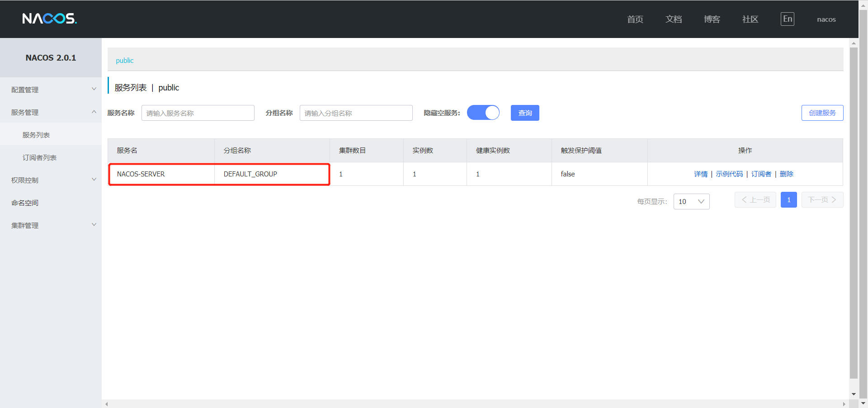The image size is (868, 408).
Task: Select the public namespace tab
Action: pyautogui.click(x=125, y=61)
